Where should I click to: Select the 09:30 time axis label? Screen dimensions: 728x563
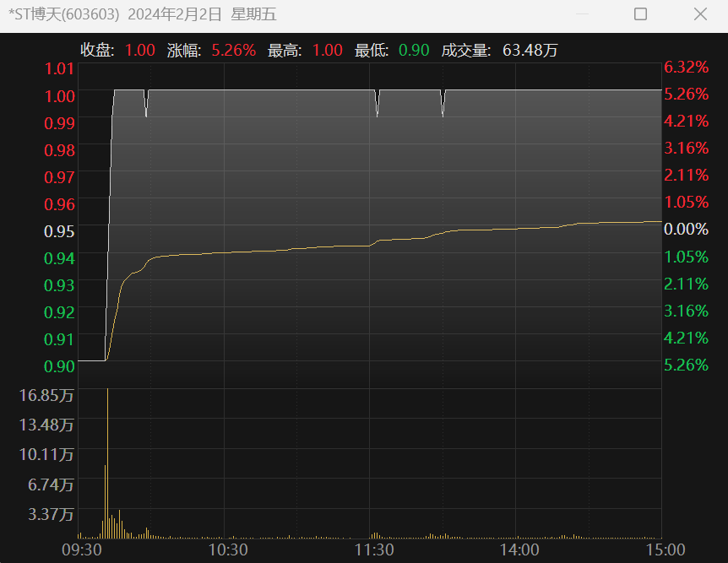(82, 549)
